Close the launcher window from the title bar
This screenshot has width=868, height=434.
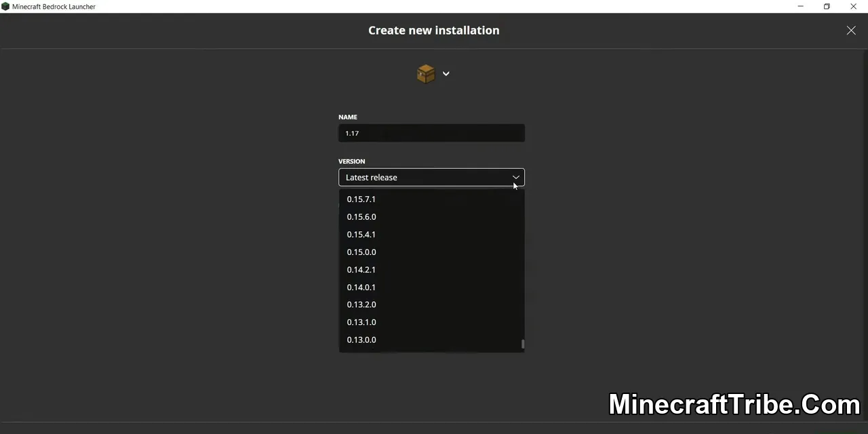click(854, 6)
